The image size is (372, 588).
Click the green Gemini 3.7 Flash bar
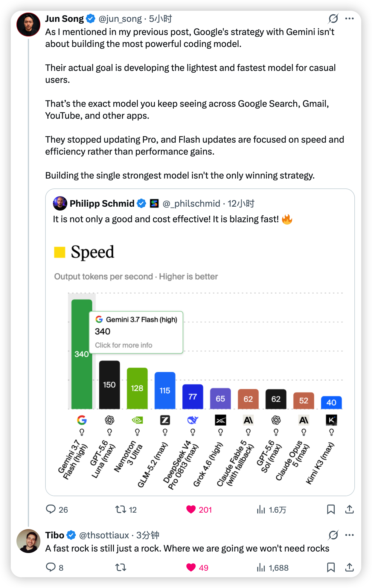(x=82, y=354)
